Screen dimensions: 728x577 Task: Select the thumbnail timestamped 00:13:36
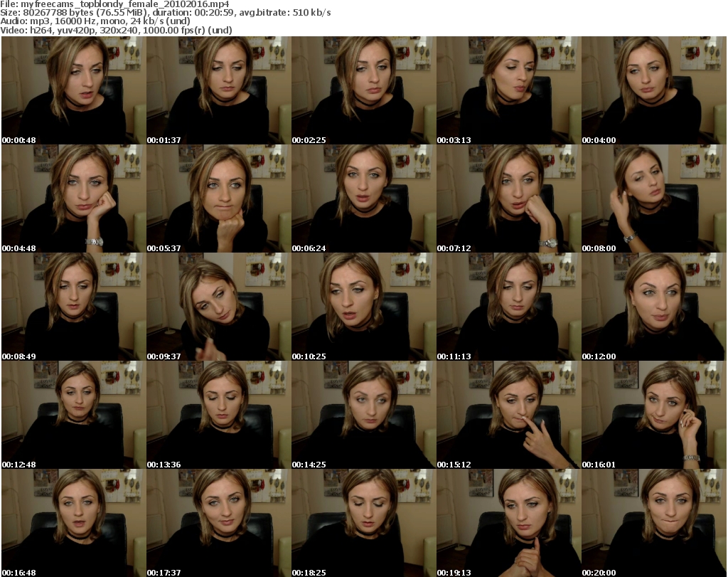(x=219, y=415)
